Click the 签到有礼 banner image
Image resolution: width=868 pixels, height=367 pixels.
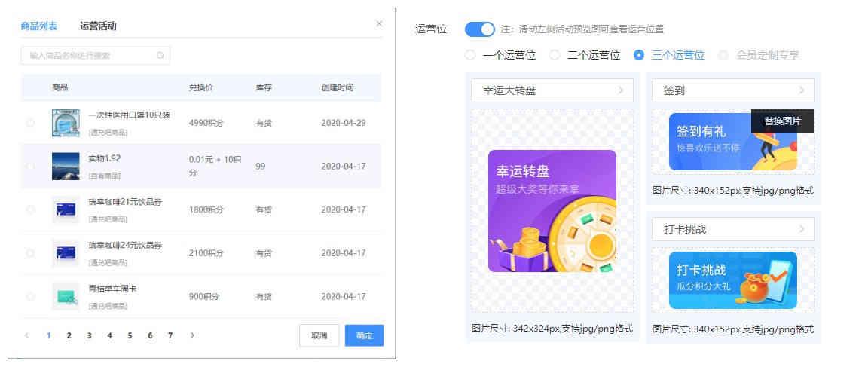click(733, 142)
